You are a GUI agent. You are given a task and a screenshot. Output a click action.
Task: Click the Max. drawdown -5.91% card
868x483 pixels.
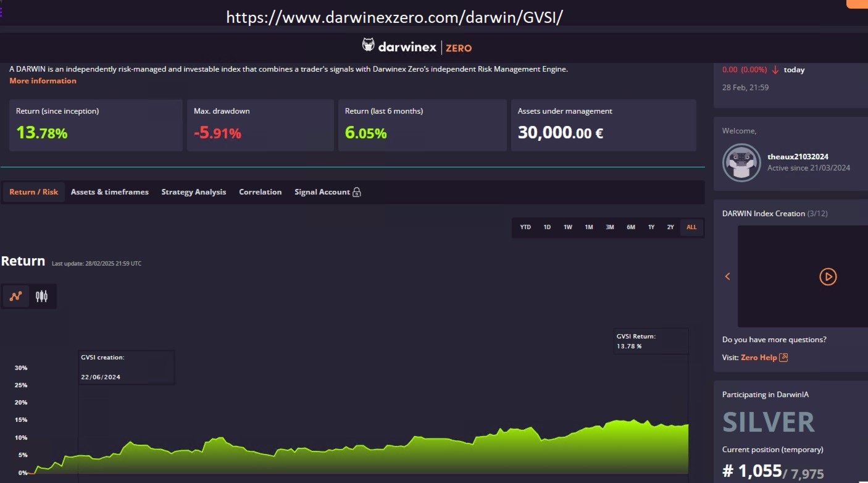pos(261,125)
